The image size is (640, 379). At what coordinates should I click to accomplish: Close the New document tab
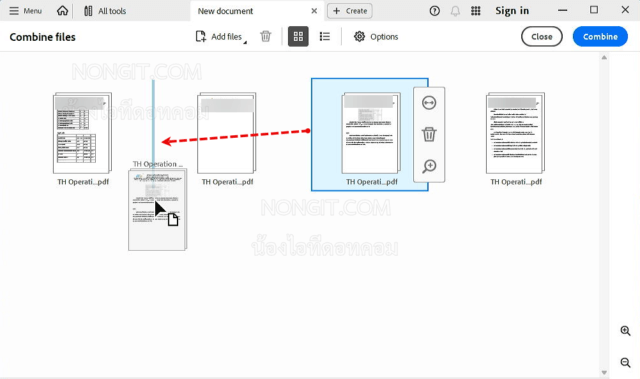point(314,11)
